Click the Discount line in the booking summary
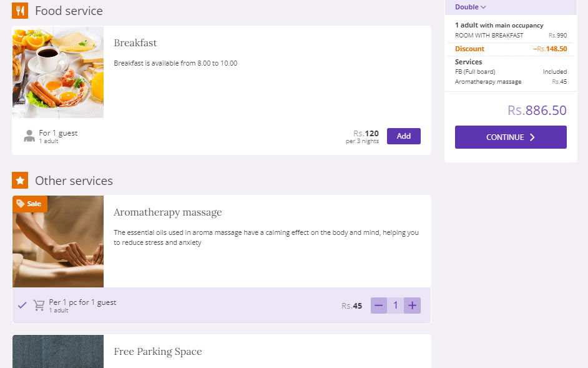The width and height of the screenshot is (588, 368). [x=470, y=49]
